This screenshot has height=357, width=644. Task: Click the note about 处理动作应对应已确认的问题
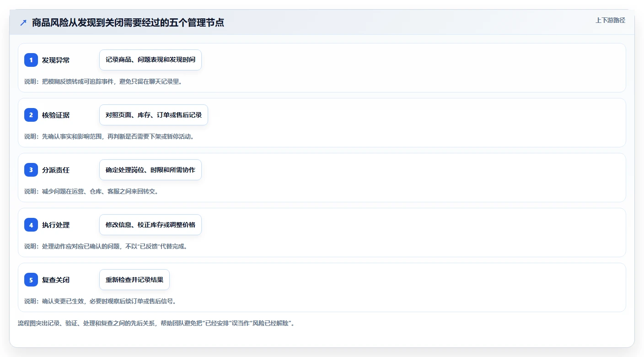pos(106,246)
